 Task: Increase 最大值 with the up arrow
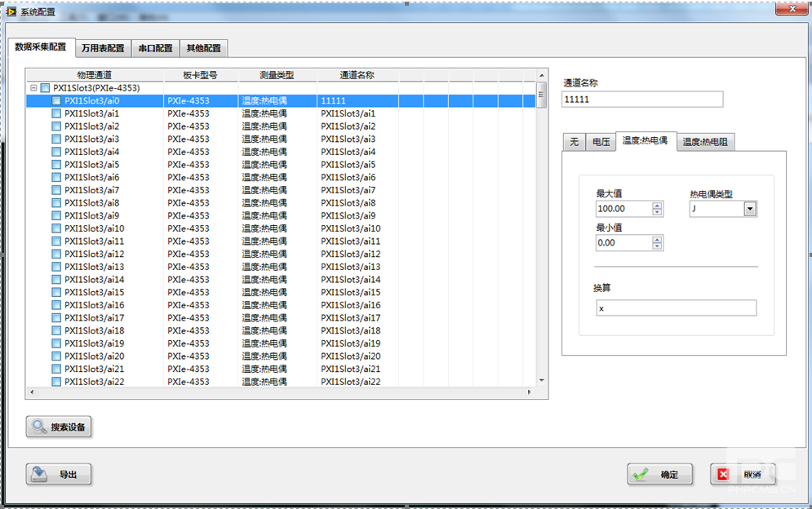[657, 206]
